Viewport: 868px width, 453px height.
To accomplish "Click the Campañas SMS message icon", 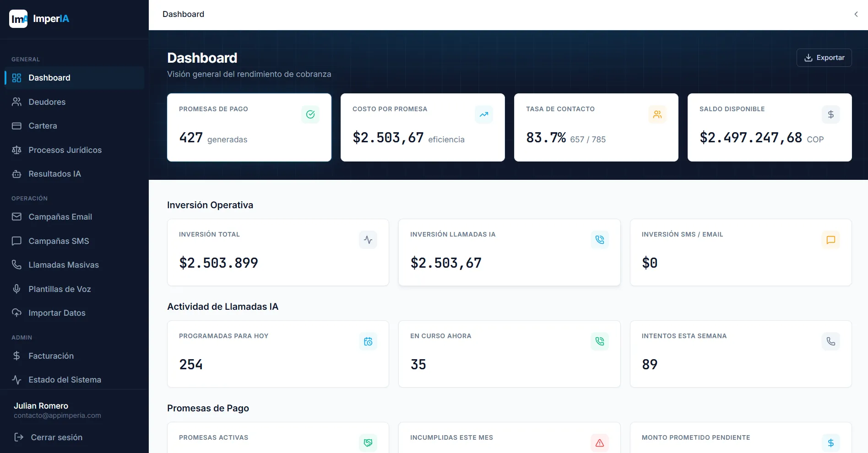I will (16, 241).
